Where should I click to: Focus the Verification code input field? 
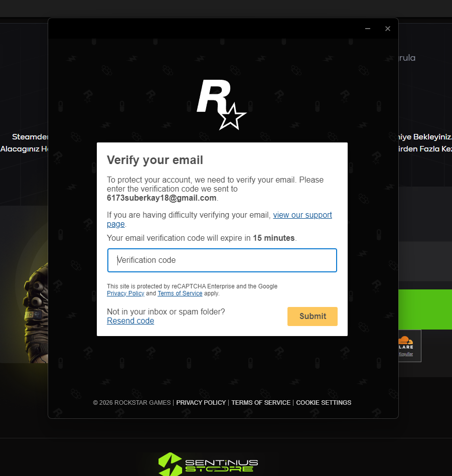[x=222, y=260]
